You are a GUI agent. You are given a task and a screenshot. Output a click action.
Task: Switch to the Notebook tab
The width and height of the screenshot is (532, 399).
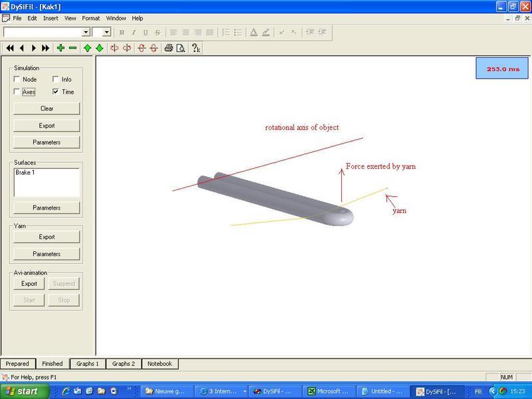click(160, 364)
